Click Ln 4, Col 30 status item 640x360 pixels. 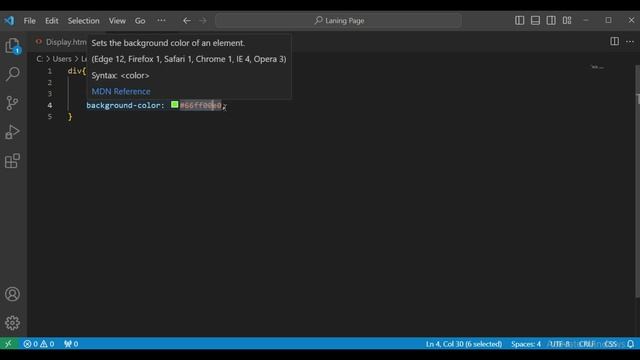pos(464,344)
